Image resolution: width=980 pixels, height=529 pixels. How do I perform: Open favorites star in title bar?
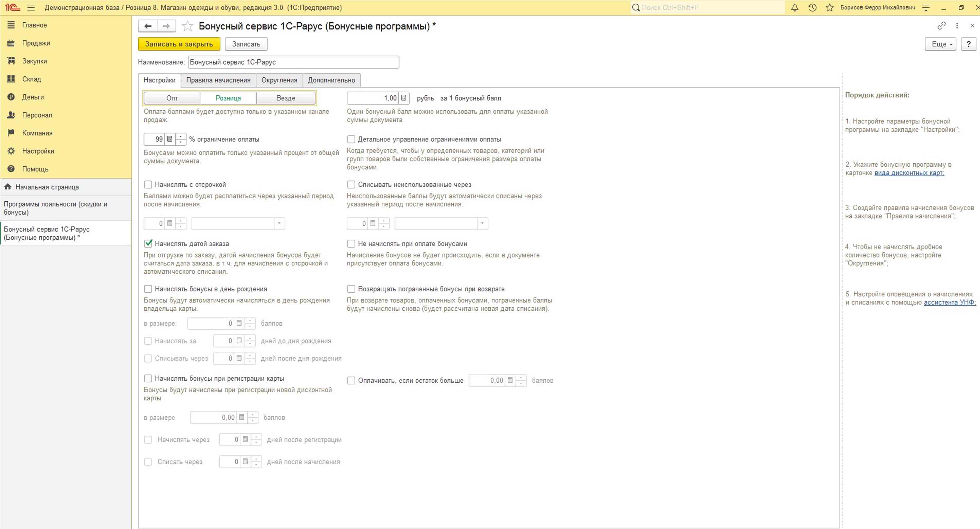(830, 8)
